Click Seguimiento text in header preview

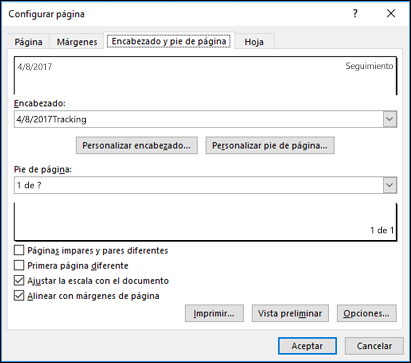pyautogui.click(x=369, y=66)
